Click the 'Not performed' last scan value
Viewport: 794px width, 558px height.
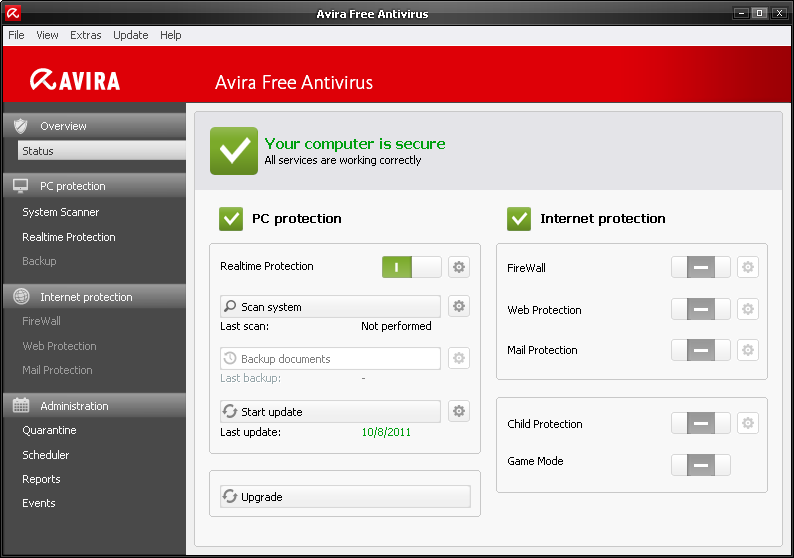click(x=396, y=326)
